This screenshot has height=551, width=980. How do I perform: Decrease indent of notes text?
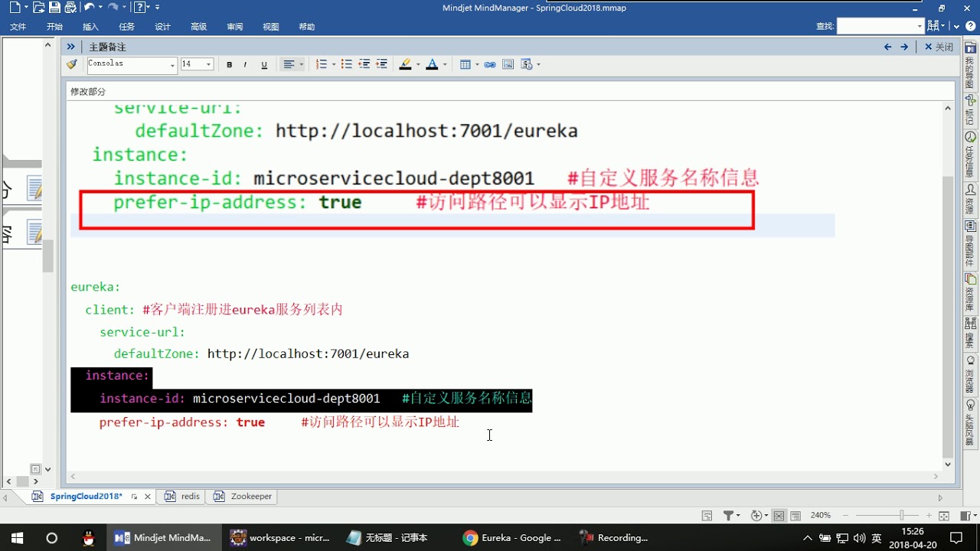tap(364, 64)
